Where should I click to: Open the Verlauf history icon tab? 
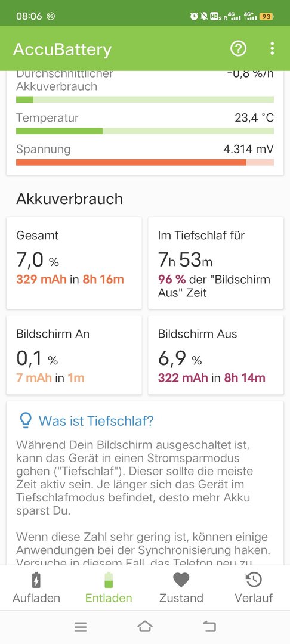[254, 587]
